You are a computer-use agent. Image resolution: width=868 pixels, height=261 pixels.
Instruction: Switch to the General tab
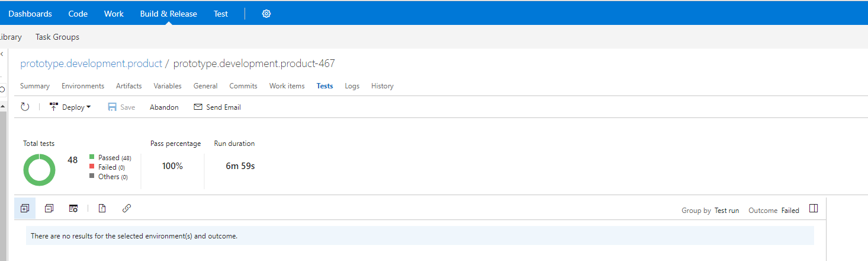pos(205,86)
